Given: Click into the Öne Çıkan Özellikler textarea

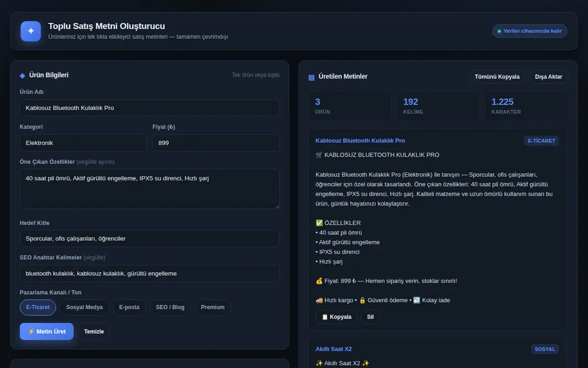Looking at the screenshot, I should [x=149, y=189].
